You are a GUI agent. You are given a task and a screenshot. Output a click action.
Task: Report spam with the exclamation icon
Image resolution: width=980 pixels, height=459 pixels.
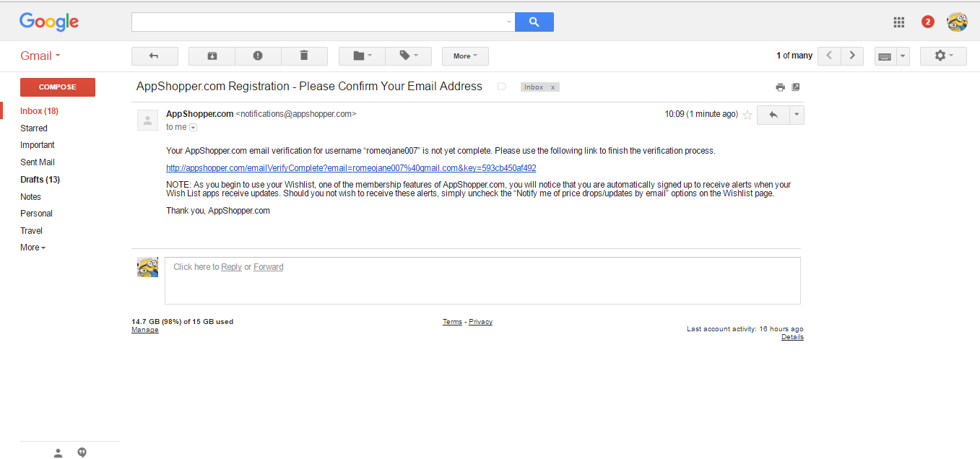(258, 56)
